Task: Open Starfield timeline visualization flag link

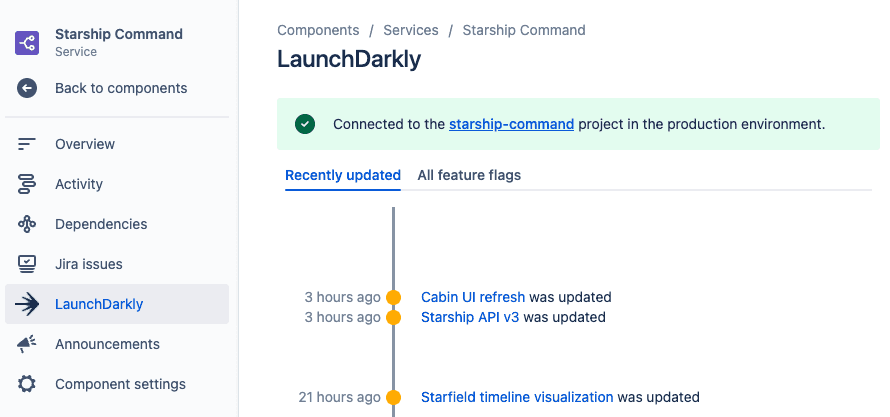Action: [x=517, y=397]
